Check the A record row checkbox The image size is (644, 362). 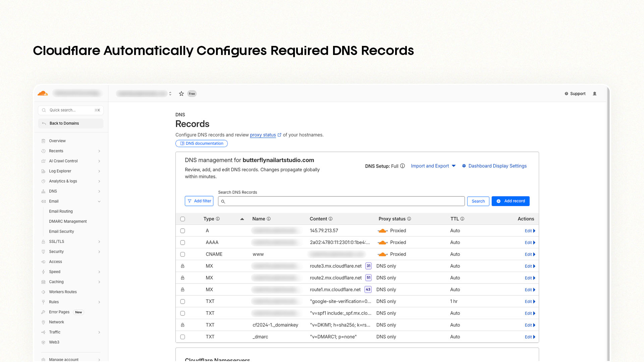pyautogui.click(x=182, y=231)
